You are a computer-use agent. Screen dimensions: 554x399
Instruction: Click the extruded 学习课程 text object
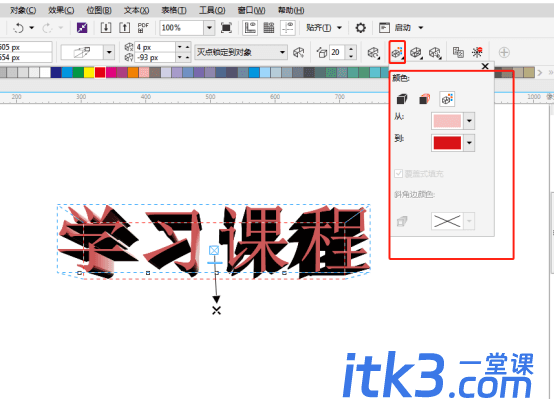coord(213,241)
